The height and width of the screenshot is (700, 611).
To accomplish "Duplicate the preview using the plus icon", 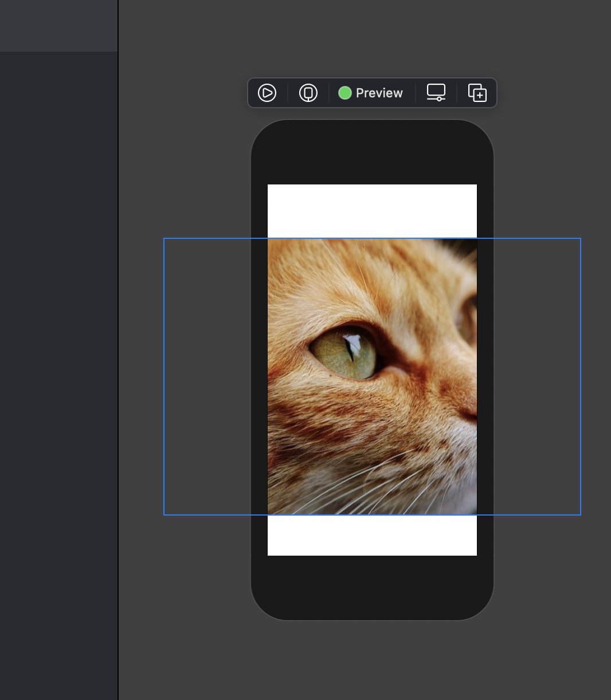I will (477, 93).
